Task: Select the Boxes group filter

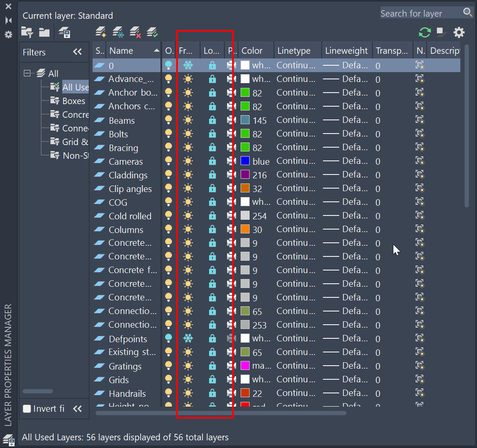Action: point(73,101)
